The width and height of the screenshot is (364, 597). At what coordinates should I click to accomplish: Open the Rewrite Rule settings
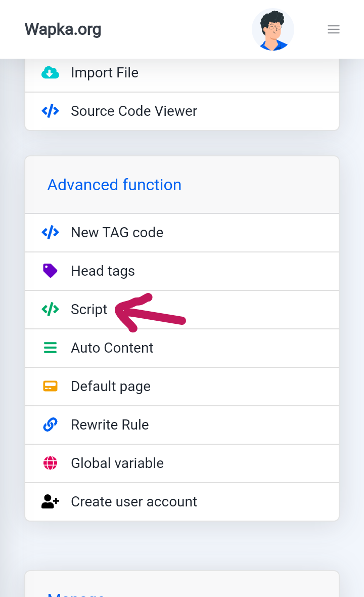110,425
